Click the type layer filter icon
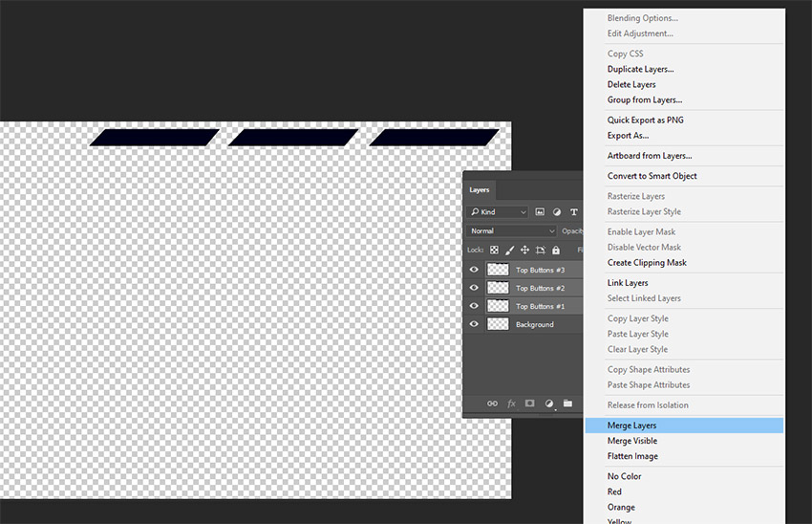The width and height of the screenshot is (812, 524). (574, 212)
